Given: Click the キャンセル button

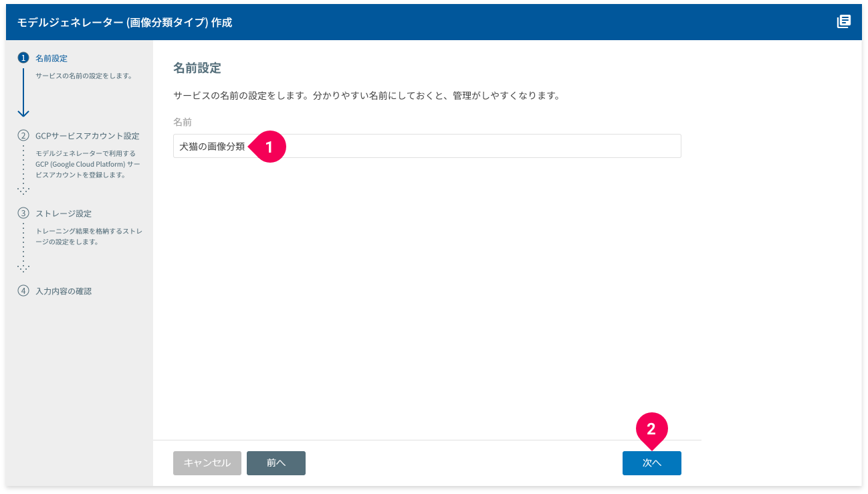Looking at the screenshot, I should pos(207,463).
